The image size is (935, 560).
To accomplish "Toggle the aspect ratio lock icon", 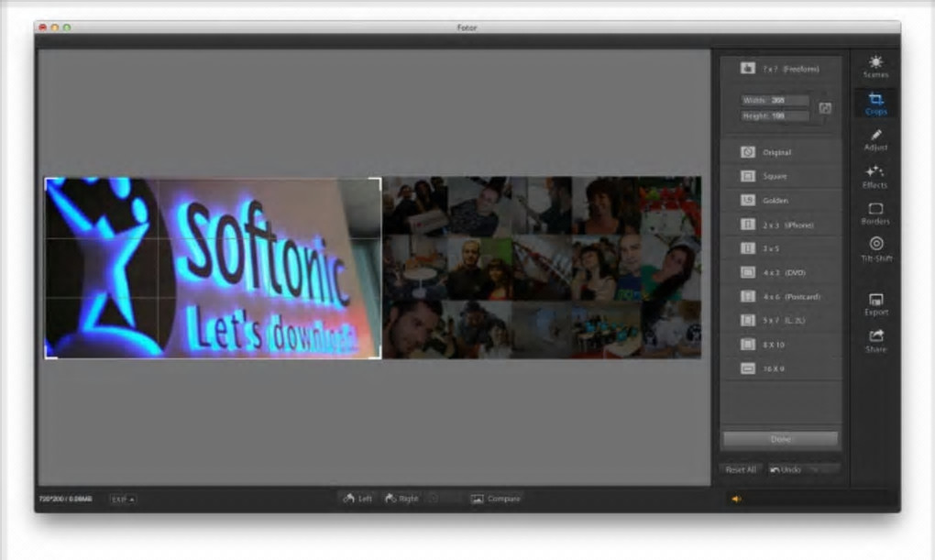I will [x=825, y=108].
